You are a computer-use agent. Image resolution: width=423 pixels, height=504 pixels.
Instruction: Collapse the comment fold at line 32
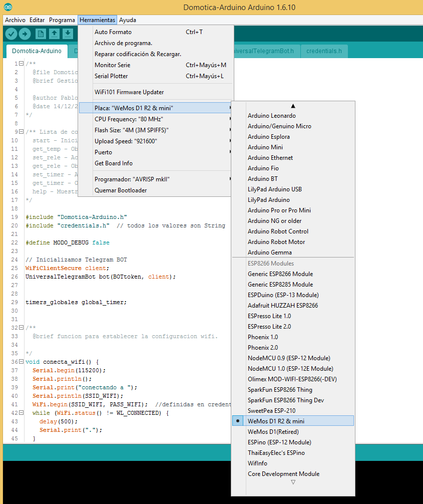[21, 327]
